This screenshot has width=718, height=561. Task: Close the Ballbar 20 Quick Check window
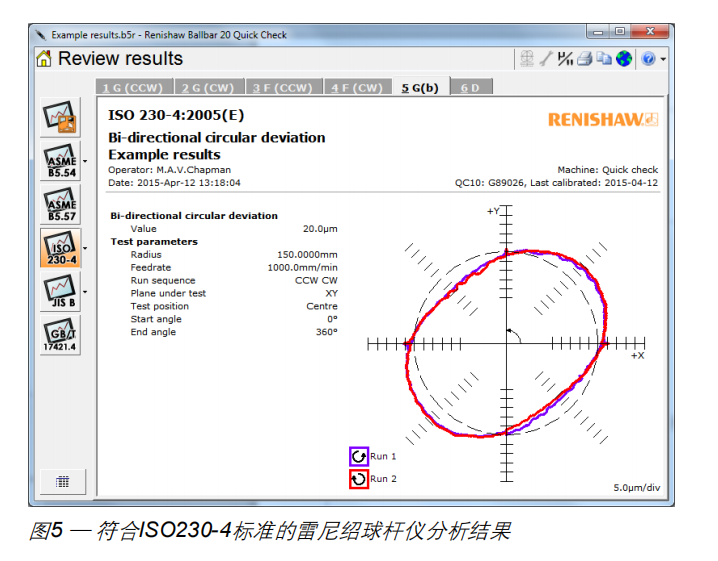[x=650, y=31]
